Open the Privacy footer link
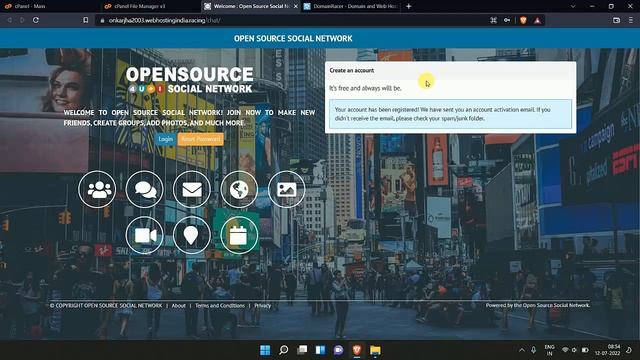 [x=262, y=305]
